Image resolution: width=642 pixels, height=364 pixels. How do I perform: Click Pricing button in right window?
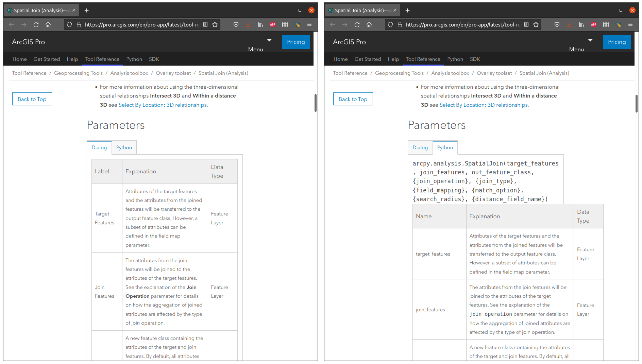click(617, 42)
